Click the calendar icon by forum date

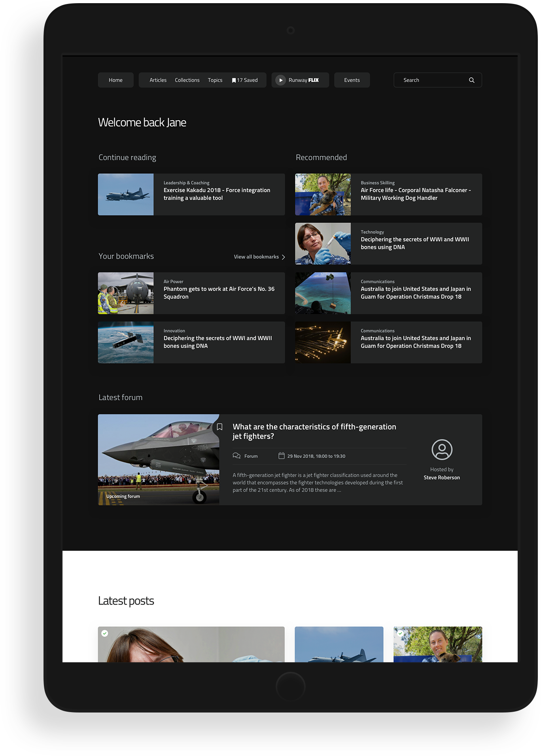(282, 456)
